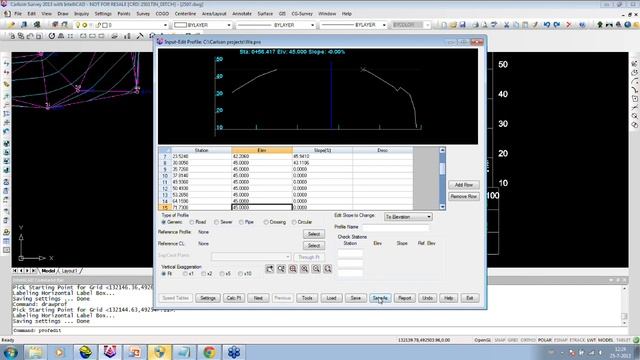Click the Remove Row button
640x360 pixels.
(x=464, y=196)
